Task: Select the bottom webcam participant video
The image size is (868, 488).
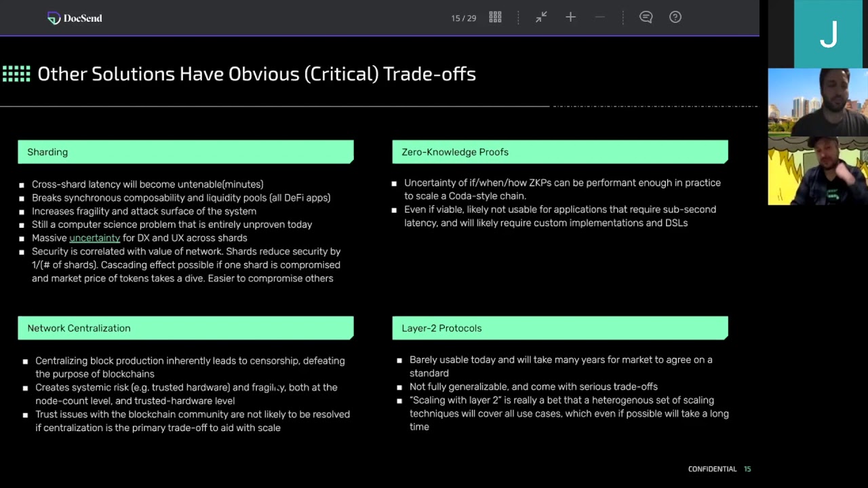Action: pos(818,171)
